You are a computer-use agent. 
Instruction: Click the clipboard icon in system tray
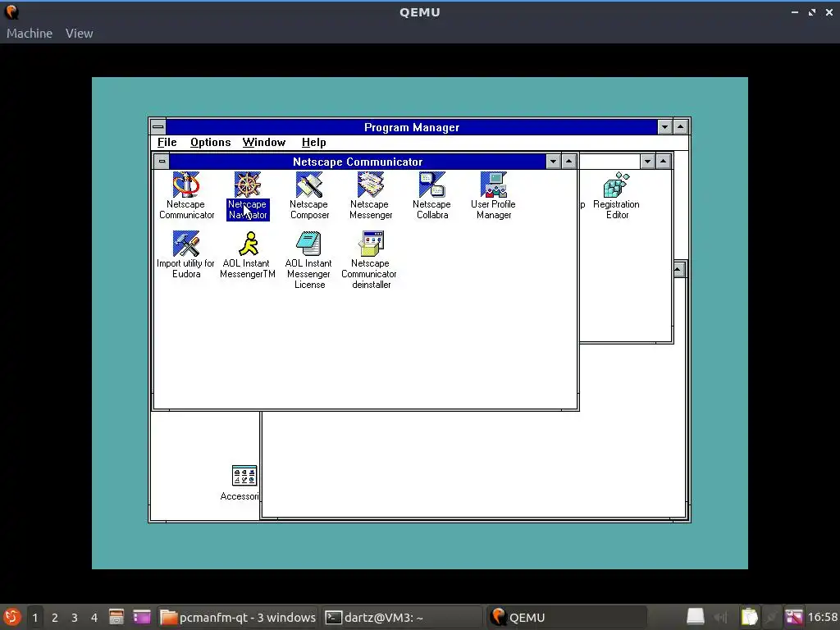pyautogui.click(x=750, y=618)
